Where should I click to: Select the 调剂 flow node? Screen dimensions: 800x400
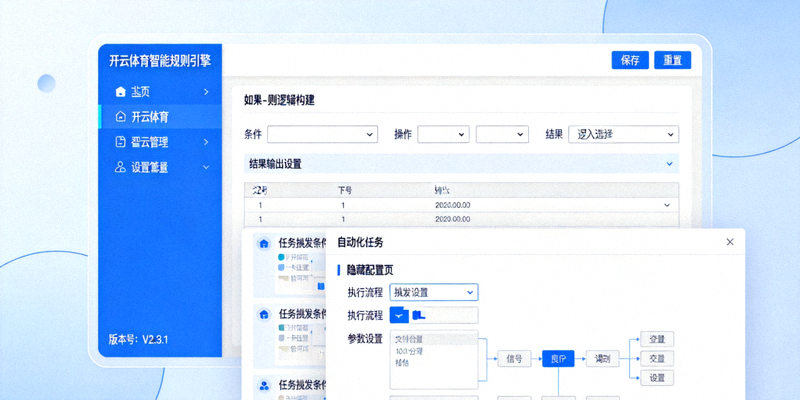602,359
